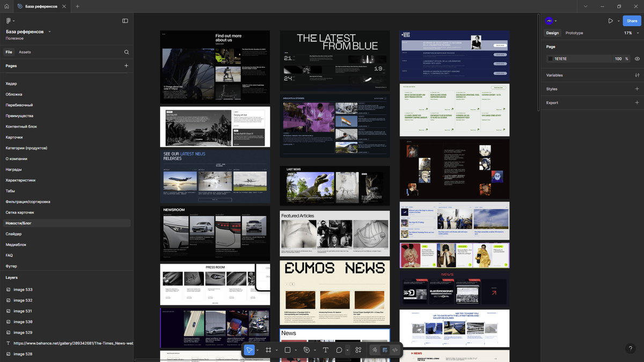The image size is (644, 362).
Task: Expand the file name dropdown chevron
Action: coord(49,32)
